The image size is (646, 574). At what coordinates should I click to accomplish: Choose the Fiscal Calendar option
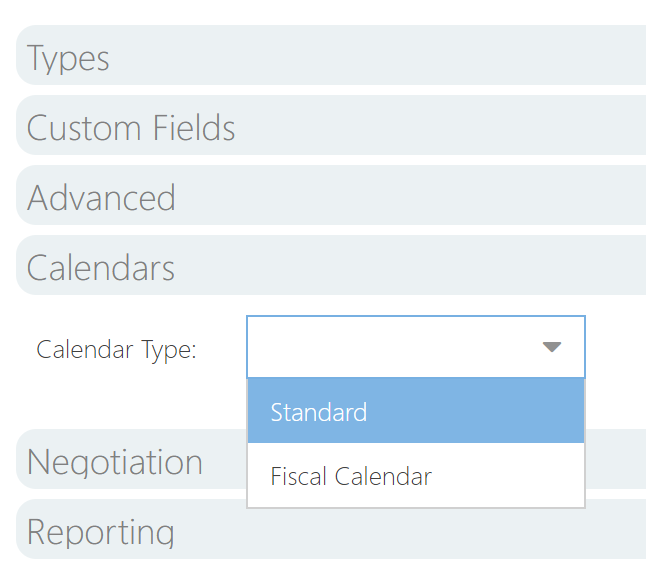pyautogui.click(x=415, y=476)
